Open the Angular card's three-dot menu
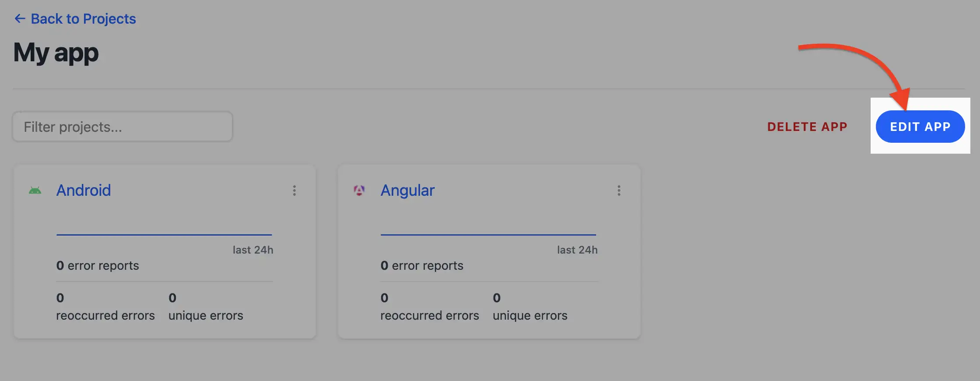 click(619, 190)
